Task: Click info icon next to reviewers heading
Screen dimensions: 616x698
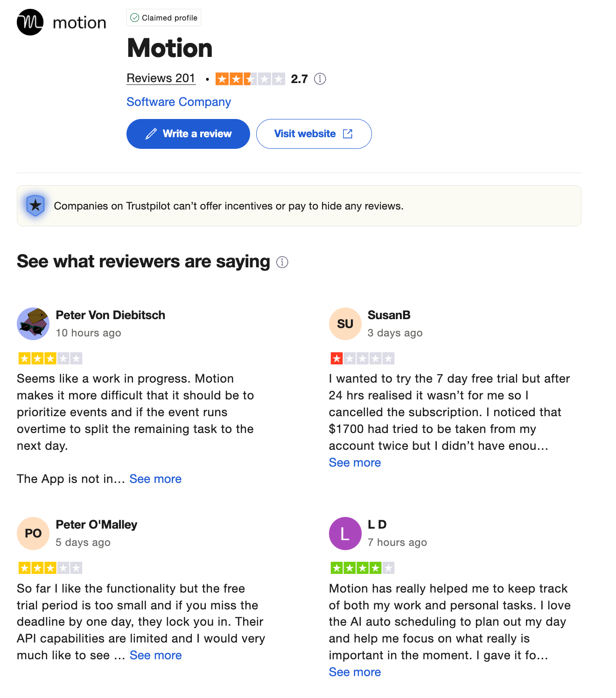Action: 282,262
